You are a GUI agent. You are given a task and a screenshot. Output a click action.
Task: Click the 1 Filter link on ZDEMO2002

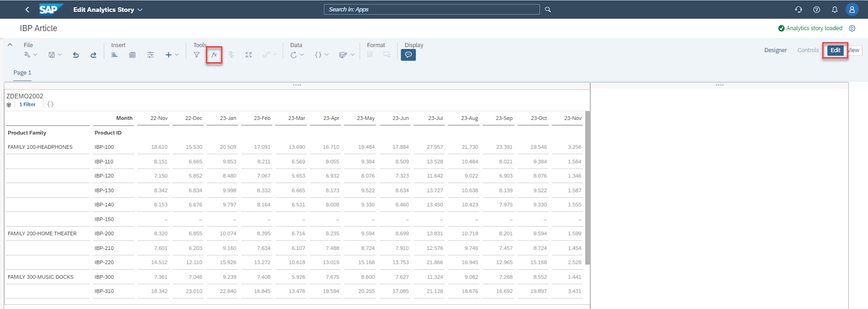28,105
